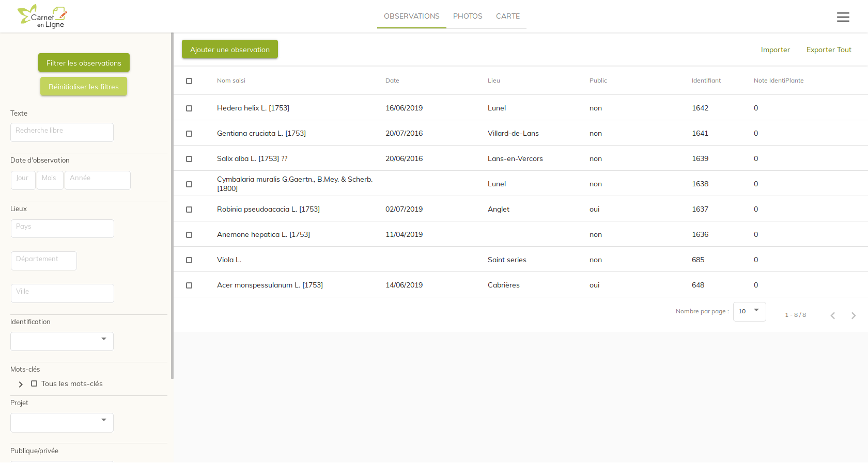Focus the Recherche libre text field

pyautogui.click(x=62, y=132)
